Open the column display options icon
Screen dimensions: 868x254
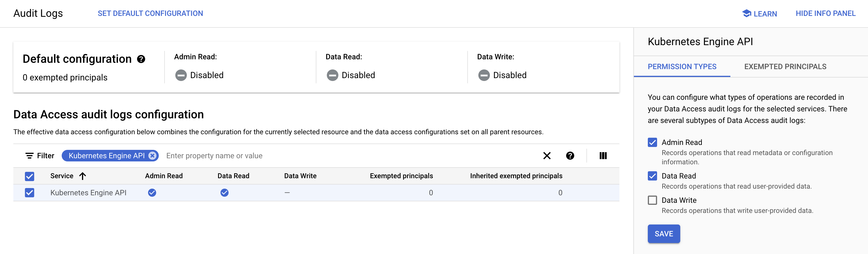603,155
